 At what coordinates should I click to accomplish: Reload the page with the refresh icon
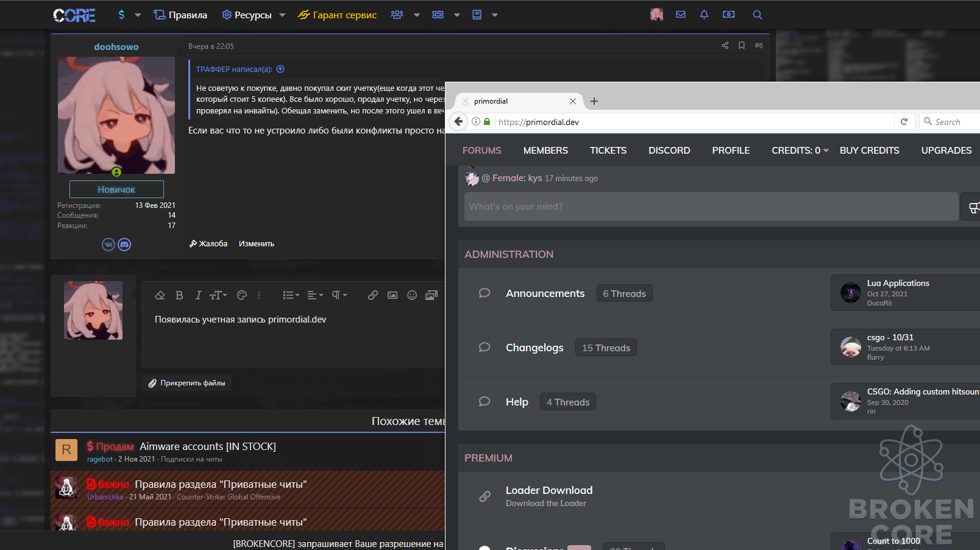(x=904, y=121)
